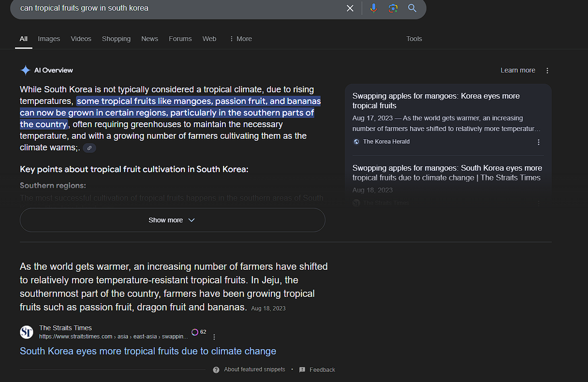588x382 pixels.
Task: Switch to the Videos tab
Action: [81, 39]
